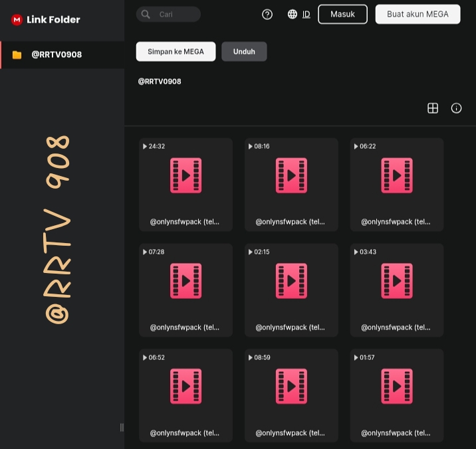Open the ID language selector
Viewport: 476px width, 449px height.
[306, 14]
